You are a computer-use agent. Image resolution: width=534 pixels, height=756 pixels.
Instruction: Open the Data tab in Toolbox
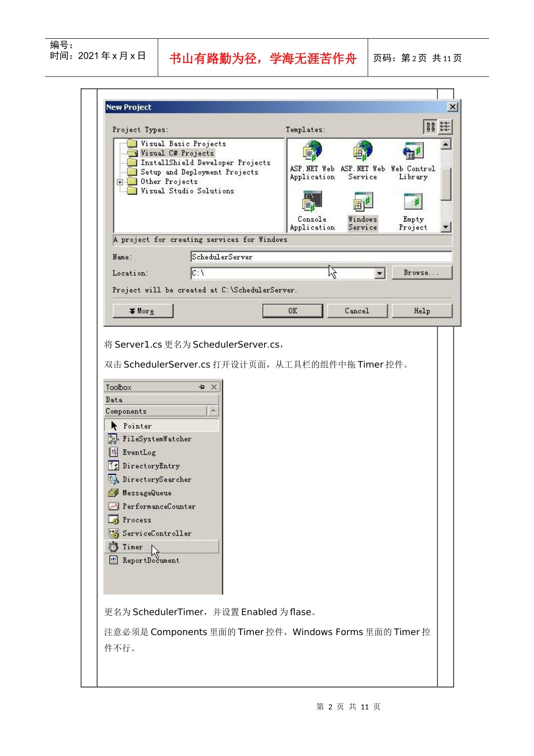[161, 399]
